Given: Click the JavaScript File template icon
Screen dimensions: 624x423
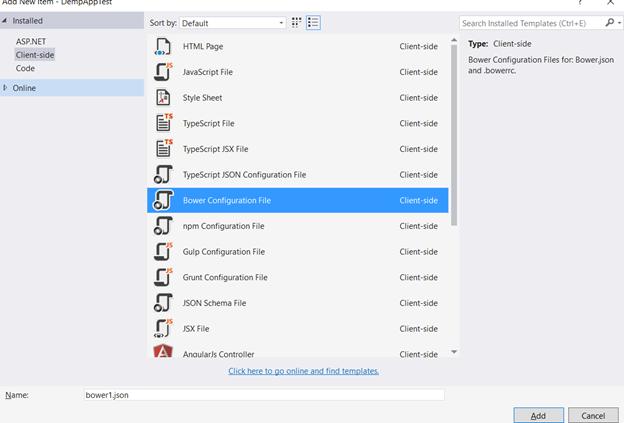Looking at the screenshot, I should point(163,72).
